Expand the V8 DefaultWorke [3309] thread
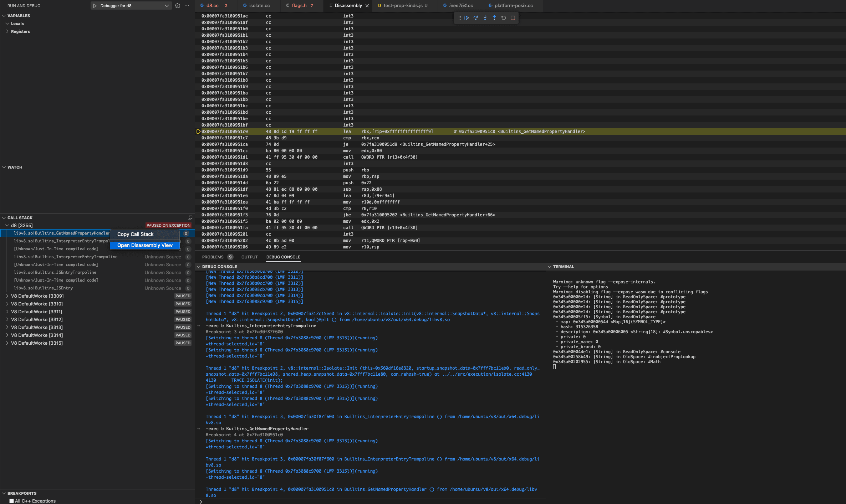The height and width of the screenshot is (504, 846). (7, 296)
